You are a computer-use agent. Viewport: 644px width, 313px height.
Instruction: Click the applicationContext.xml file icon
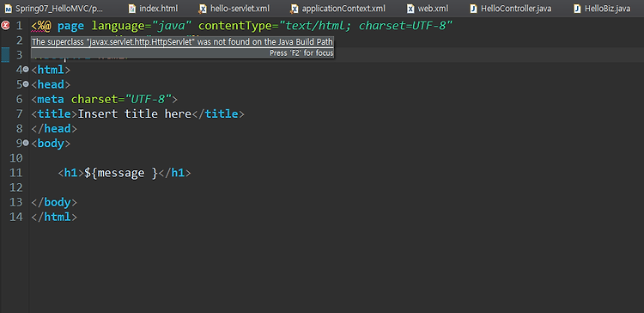[295, 9]
